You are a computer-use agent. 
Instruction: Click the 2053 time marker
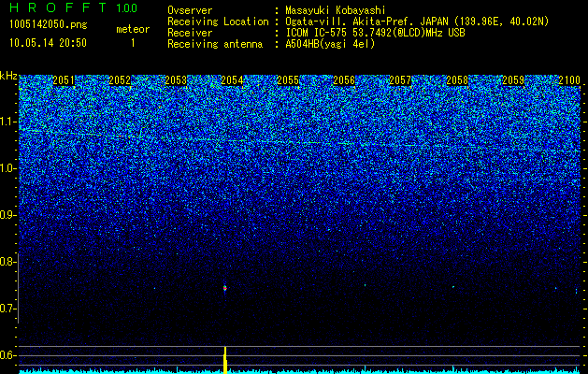pyautogui.click(x=176, y=80)
